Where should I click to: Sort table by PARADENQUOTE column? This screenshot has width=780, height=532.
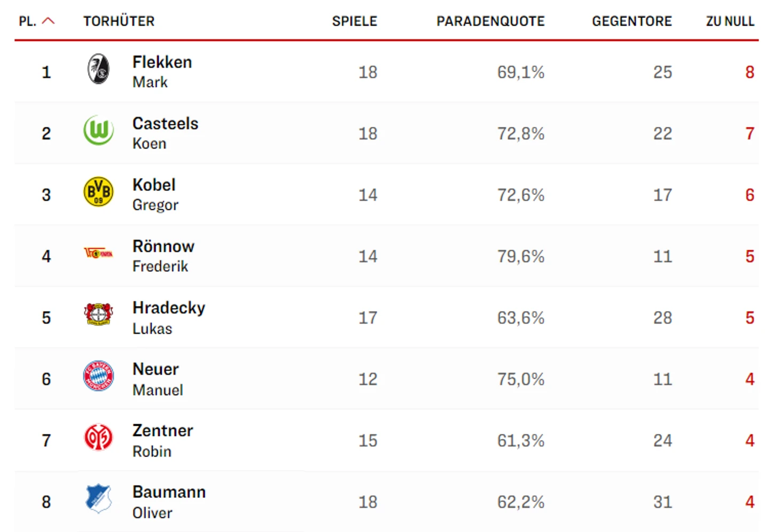tap(490, 21)
